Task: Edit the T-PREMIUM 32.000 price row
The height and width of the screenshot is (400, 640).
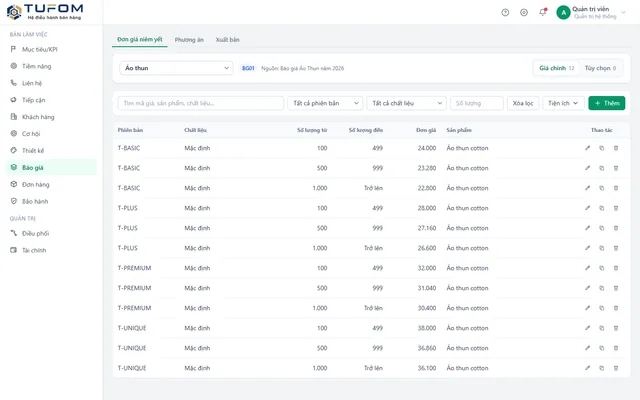Action: pyautogui.click(x=587, y=268)
